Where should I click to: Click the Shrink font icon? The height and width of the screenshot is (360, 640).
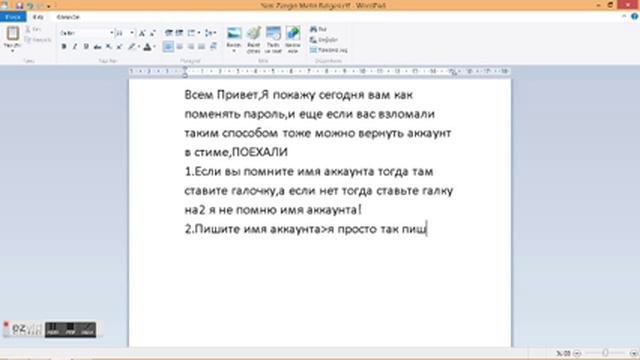click(x=153, y=33)
